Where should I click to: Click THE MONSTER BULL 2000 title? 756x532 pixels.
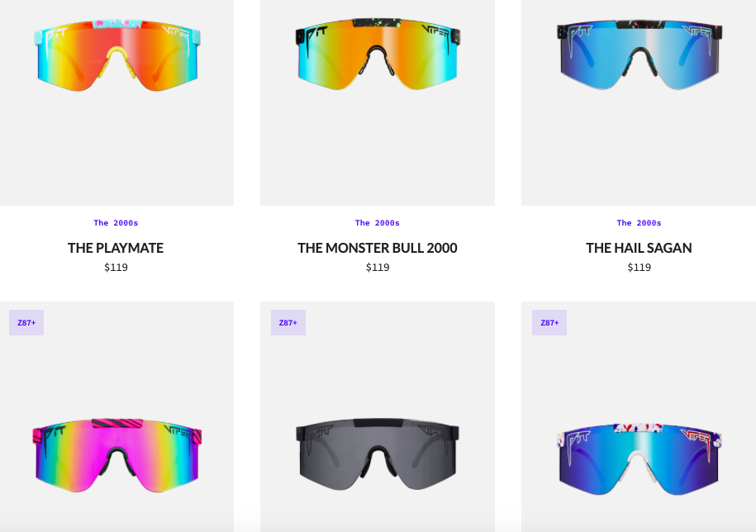[x=378, y=248]
